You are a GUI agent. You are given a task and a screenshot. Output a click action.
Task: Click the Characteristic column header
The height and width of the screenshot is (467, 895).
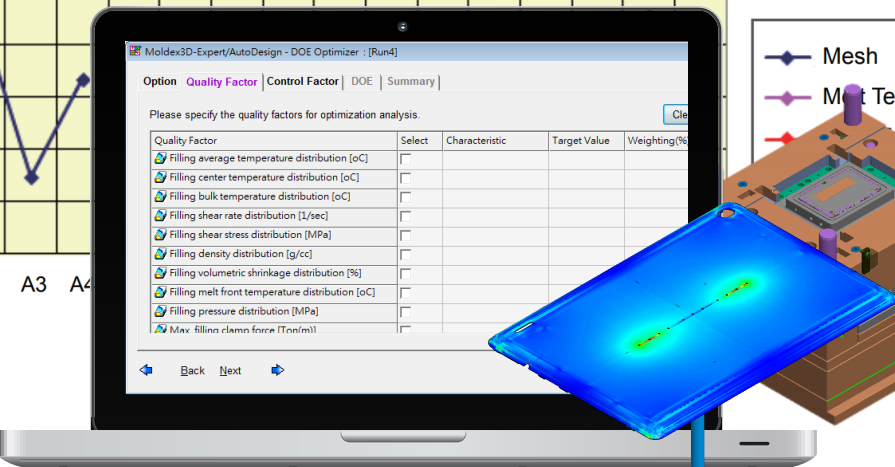(x=495, y=140)
